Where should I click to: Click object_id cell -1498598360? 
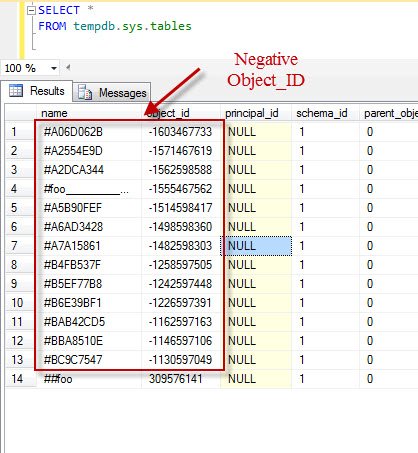tap(181, 227)
